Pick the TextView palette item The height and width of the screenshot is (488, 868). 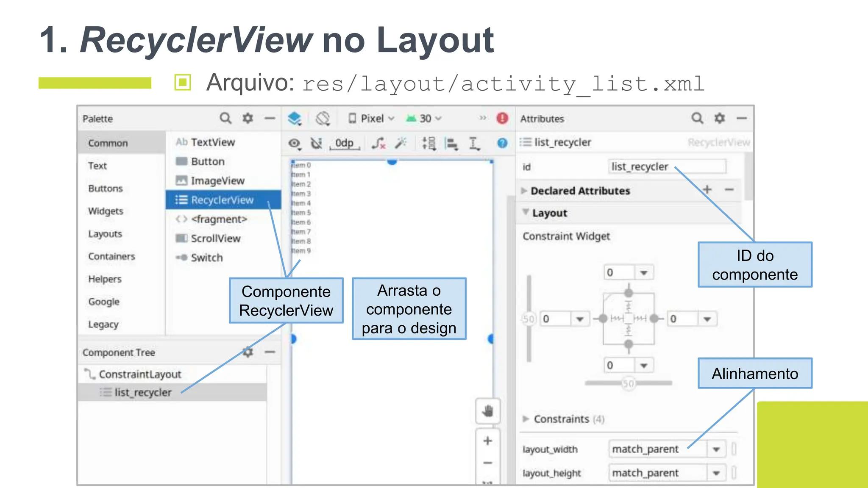coord(223,142)
